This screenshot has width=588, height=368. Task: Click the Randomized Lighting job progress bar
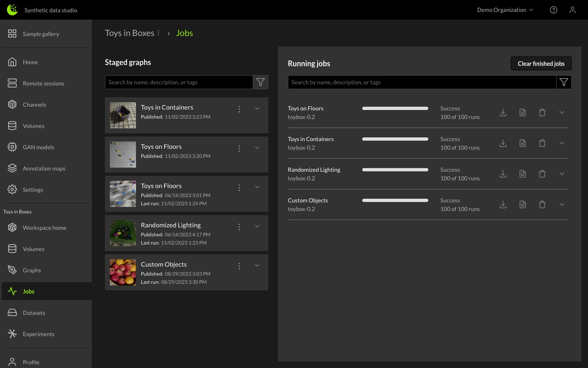(x=395, y=170)
